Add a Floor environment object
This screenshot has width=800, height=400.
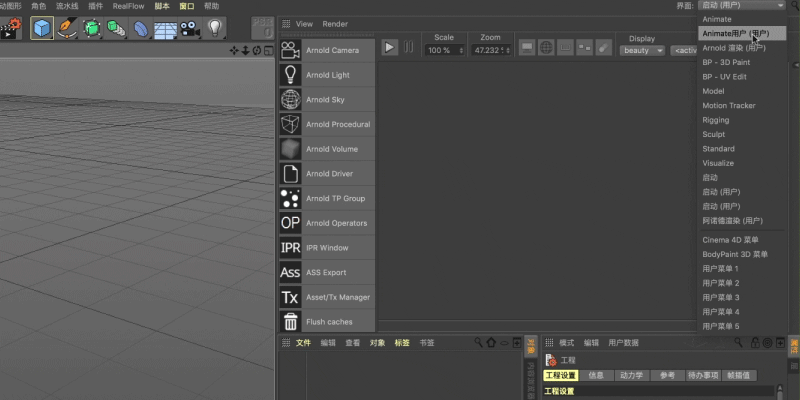(x=165, y=29)
